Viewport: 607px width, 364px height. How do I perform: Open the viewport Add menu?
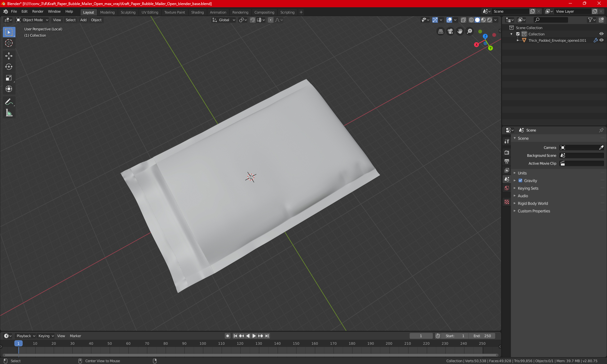coord(83,20)
